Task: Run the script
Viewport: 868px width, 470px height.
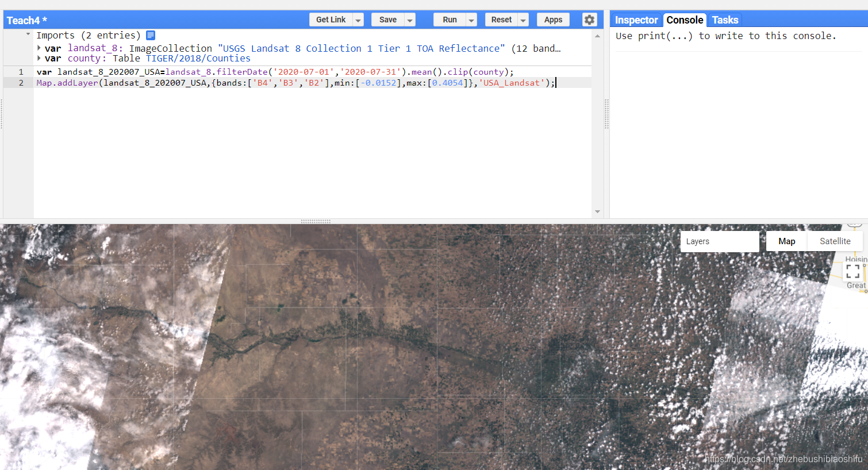Action: coord(451,19)
